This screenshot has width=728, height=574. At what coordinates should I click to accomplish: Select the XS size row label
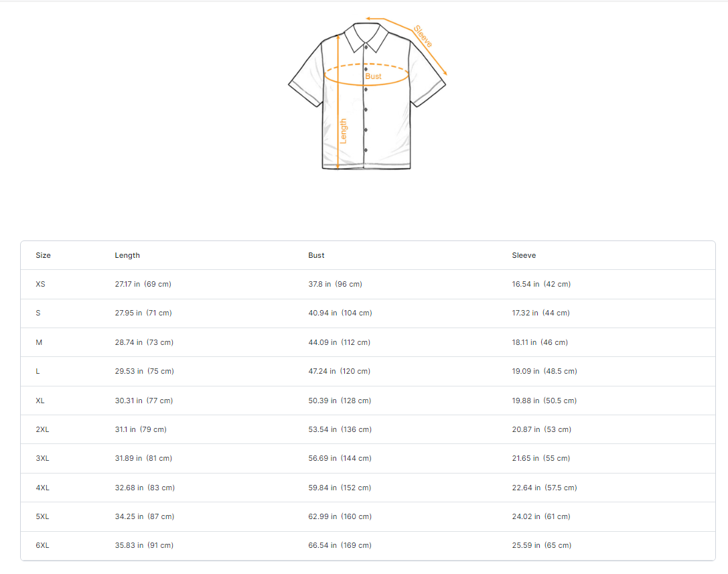tap(40, 284)
